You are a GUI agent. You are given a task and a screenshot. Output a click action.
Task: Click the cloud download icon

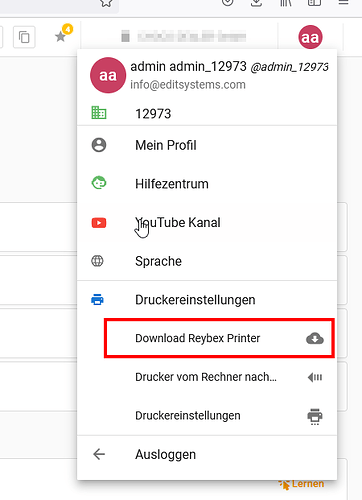pos(315,338)
